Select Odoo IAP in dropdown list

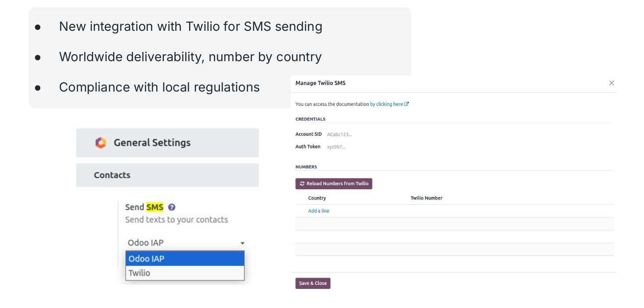pos(185,259)
